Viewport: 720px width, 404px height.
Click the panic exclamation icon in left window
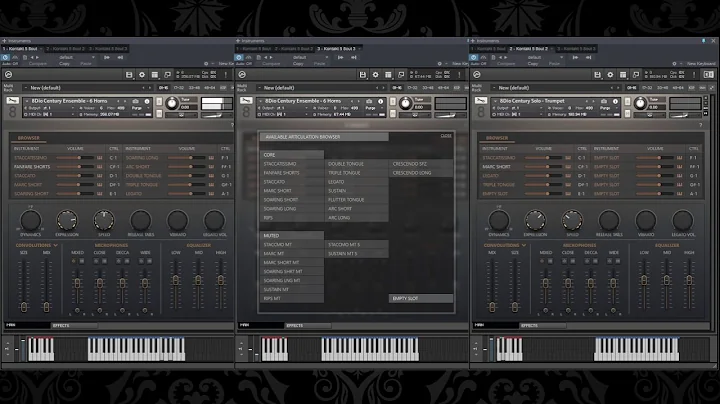click(225, 75)
